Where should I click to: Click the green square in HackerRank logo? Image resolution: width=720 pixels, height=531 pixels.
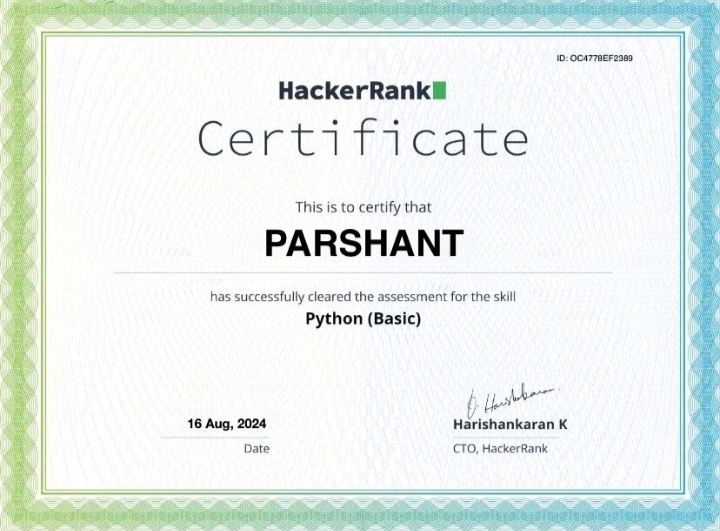pos(439,90)
